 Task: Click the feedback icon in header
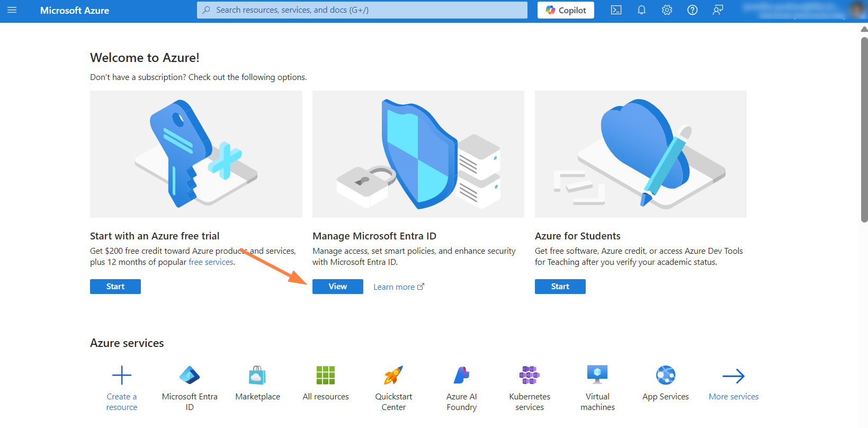point(718,10)
